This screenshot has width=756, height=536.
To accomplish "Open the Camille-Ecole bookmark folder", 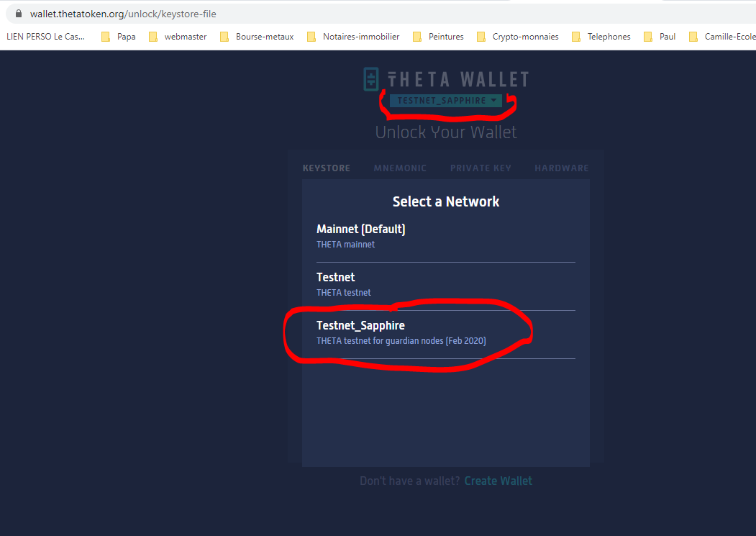I will point(722,37).
